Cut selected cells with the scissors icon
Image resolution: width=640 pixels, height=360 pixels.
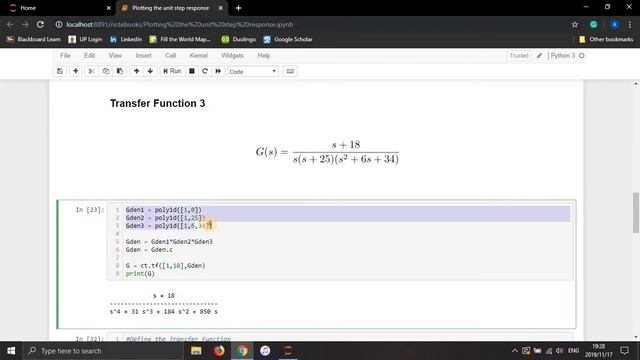91,71
